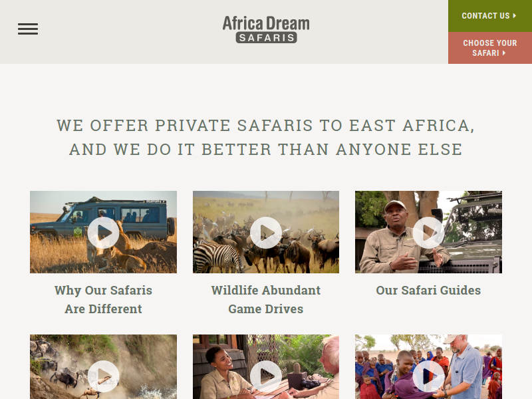Screen dimensions: 532x399
Task: Open the Why Our Safaris Are Different title
Action: click(103, 300)
